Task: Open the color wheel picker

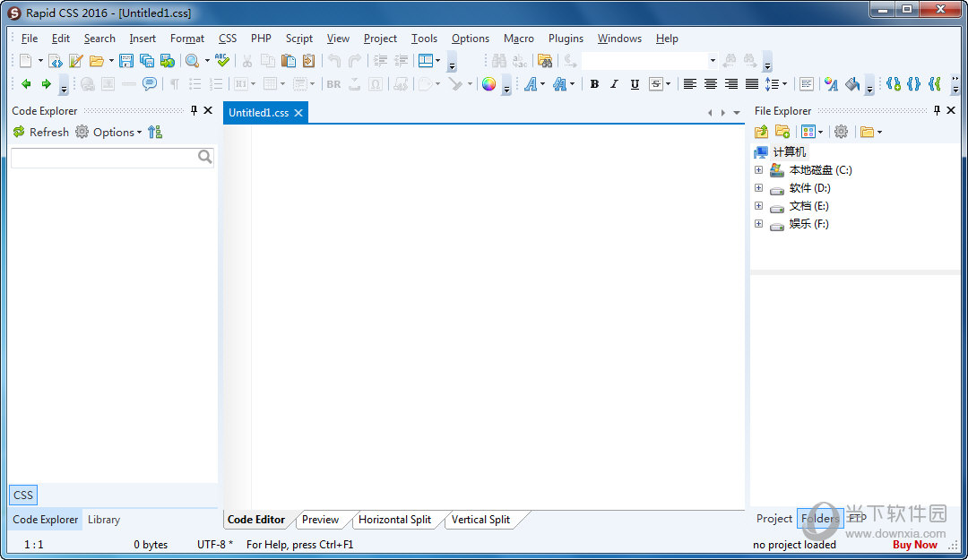Action: coord(488,84)
